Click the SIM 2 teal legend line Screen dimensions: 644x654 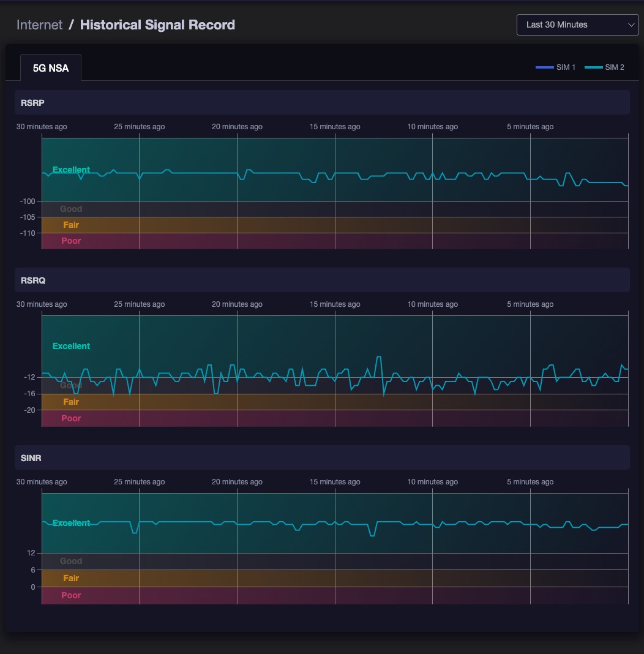pos(593,67)
